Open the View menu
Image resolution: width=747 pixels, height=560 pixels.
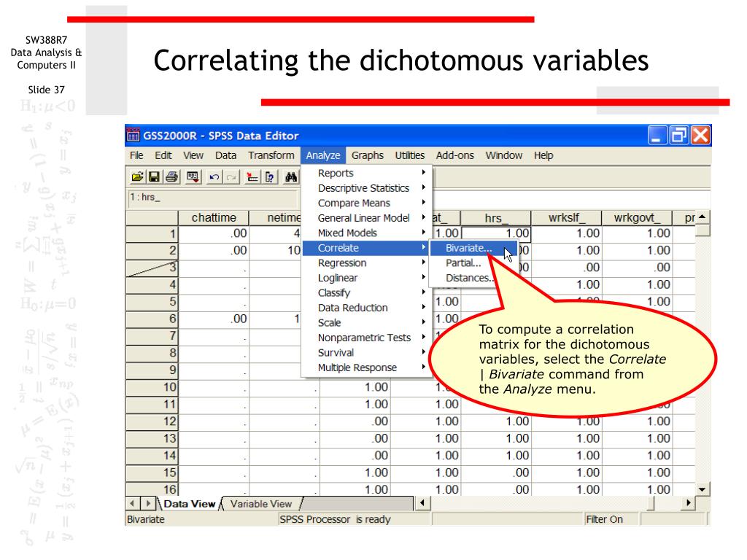tap(193, 155)
